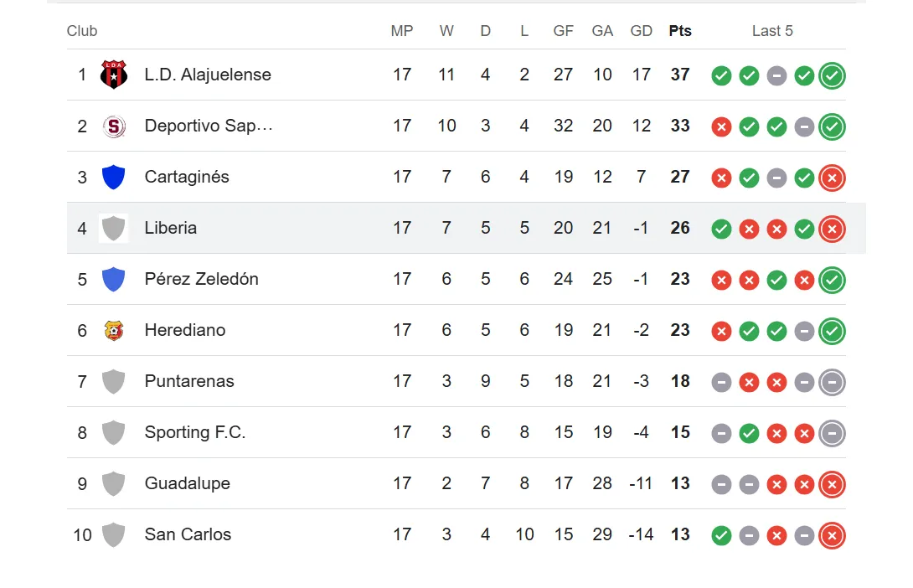Click the L.D. Alajuelense club crest
Viewport: 913px width, 588px height.
click(x=114, y=75)
